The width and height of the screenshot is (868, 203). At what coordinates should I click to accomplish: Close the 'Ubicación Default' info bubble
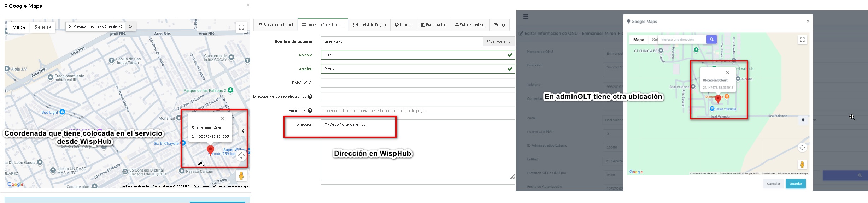coord(727,73)
